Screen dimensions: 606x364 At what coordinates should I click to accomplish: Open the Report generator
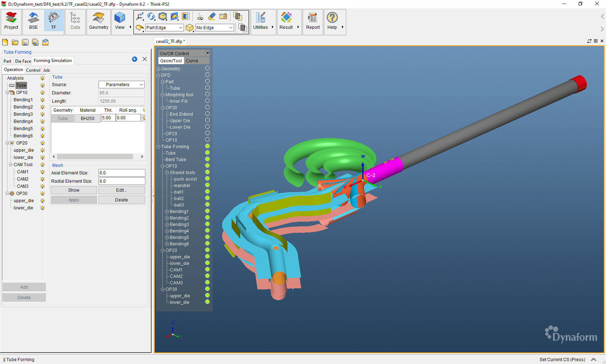coord(312,22)
